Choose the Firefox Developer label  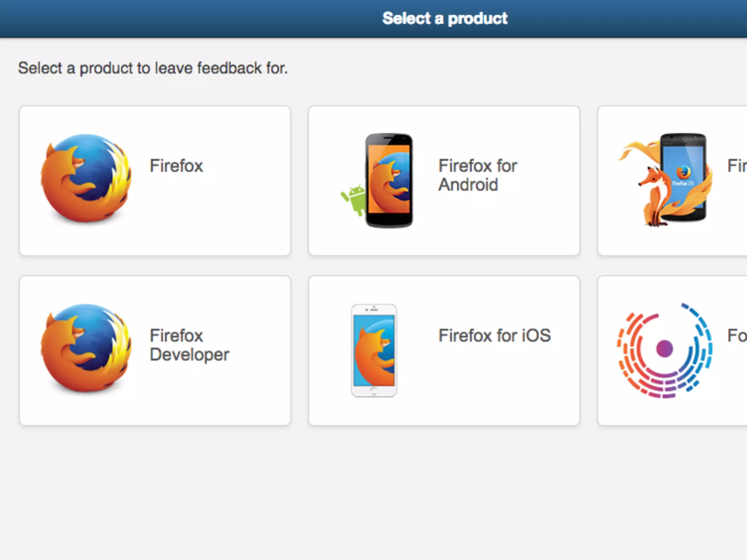click(x=189, y=345)
